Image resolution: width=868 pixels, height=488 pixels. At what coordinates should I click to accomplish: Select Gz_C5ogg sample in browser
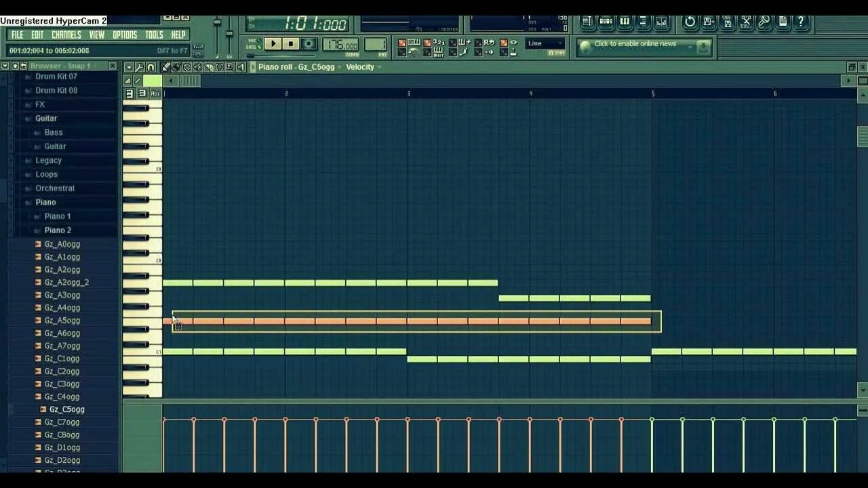point(66,409)
